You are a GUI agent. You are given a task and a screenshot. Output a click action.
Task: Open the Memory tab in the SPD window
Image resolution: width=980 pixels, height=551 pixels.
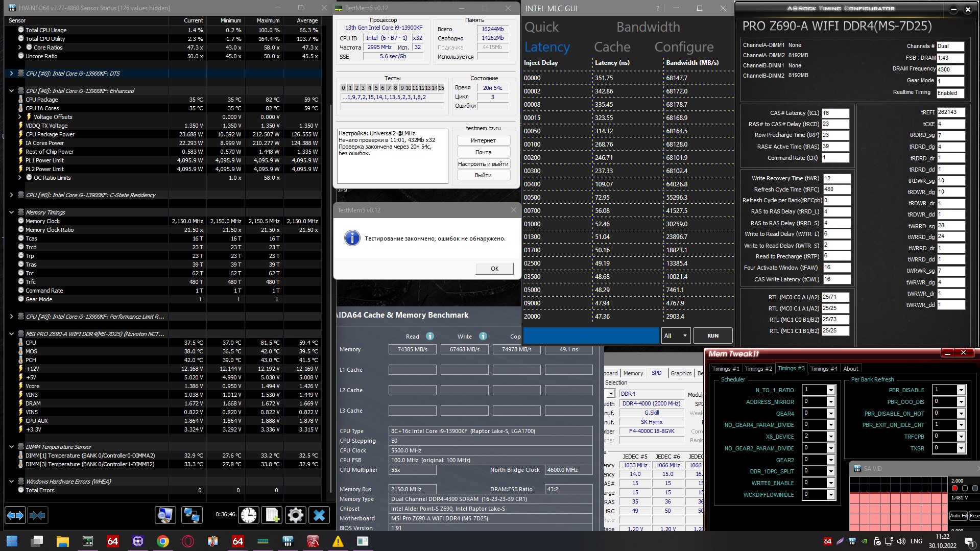click(633, 373)
